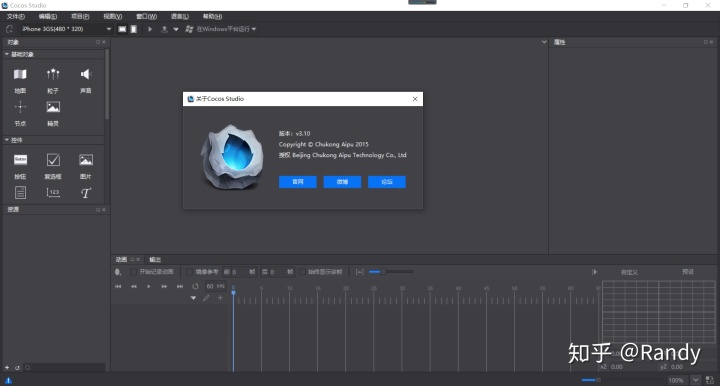This screenshot has height=386, width=720.
Task: Select the T text widget icon
Action: (86, 193)
